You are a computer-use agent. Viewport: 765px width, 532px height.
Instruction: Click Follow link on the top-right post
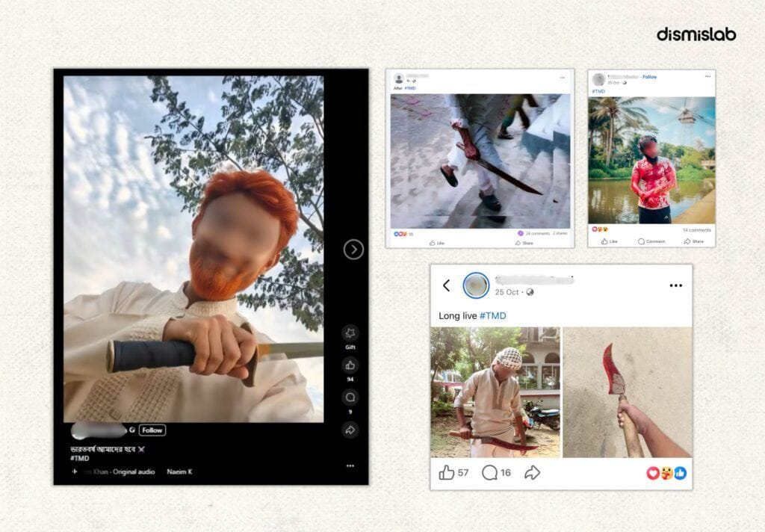[649, 77]
